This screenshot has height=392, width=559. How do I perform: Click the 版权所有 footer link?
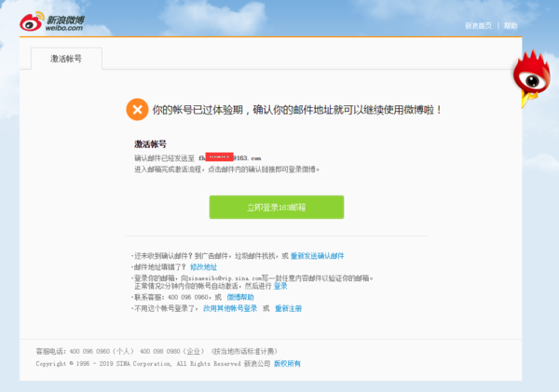(287, 363)
